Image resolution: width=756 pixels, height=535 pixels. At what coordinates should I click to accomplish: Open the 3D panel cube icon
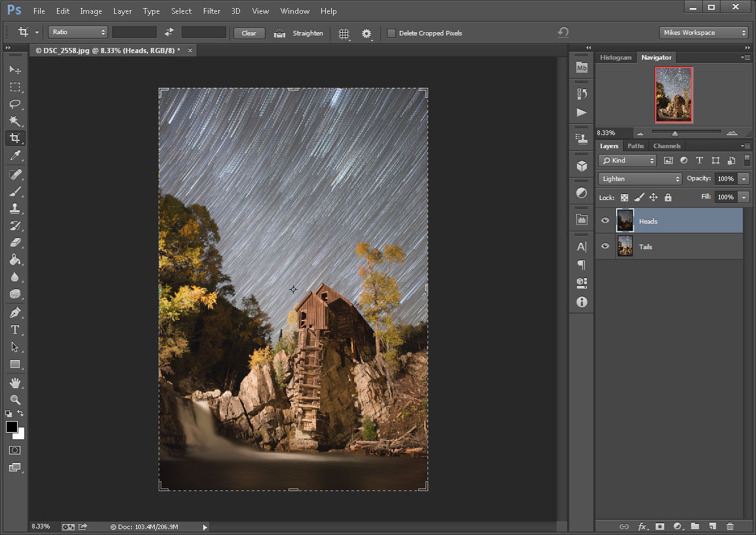click(x=582, y=166)
